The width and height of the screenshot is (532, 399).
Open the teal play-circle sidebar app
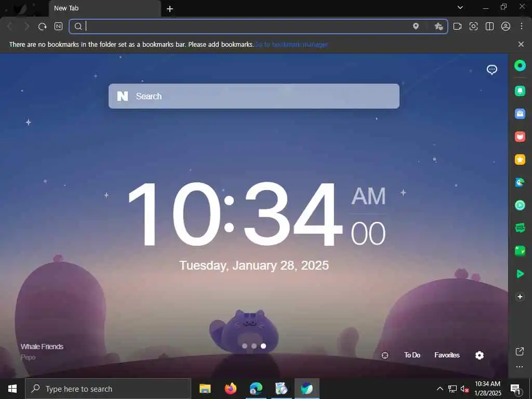point(520,205)
